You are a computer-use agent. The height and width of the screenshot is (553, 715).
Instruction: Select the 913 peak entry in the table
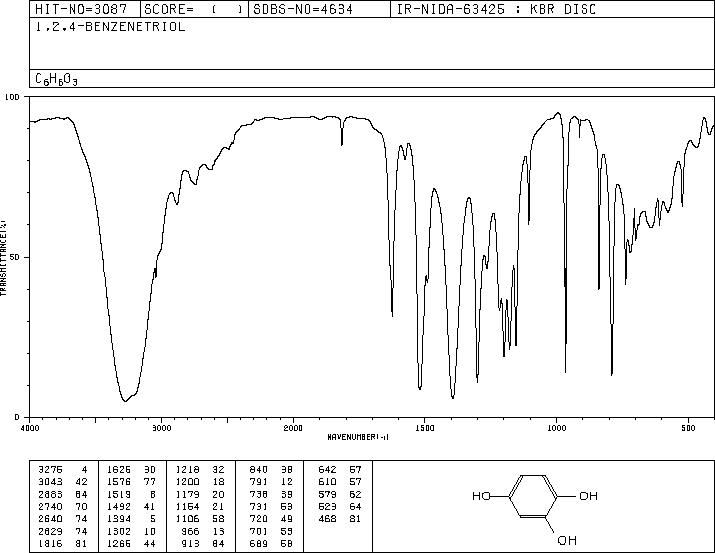(204, 543)
